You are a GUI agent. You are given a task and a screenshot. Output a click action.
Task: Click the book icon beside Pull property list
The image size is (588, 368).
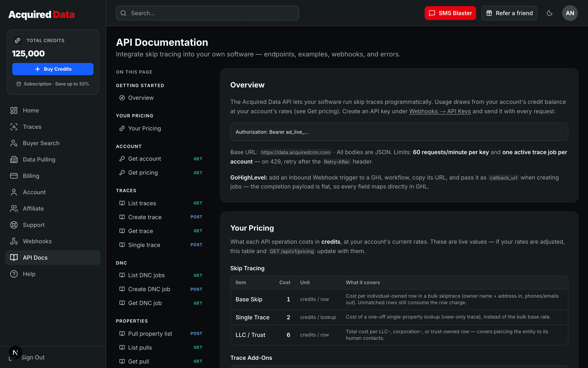pyautogui.click(x=122, y=334)
